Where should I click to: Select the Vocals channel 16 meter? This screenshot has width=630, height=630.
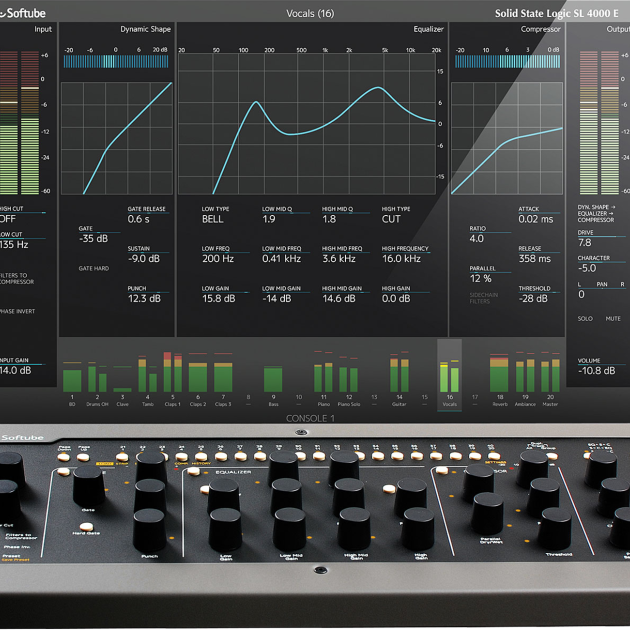click(450, 377)
